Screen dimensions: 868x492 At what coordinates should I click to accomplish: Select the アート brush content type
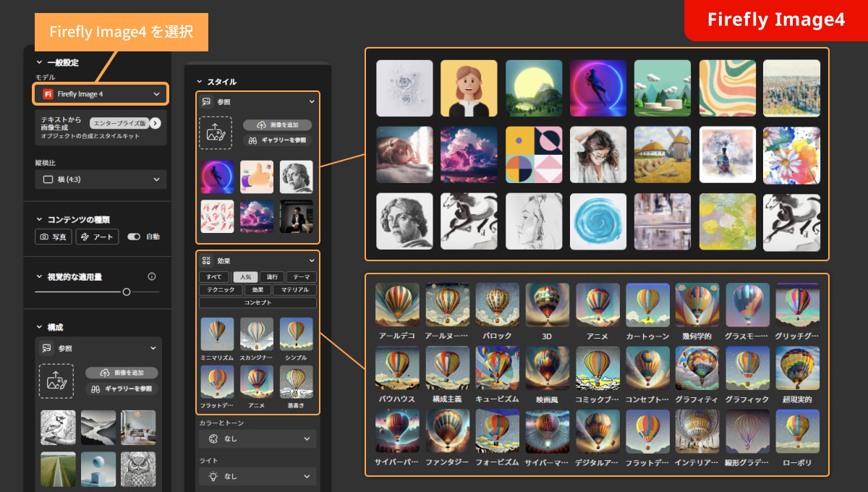pyautogui.click(x=97, y=237)
